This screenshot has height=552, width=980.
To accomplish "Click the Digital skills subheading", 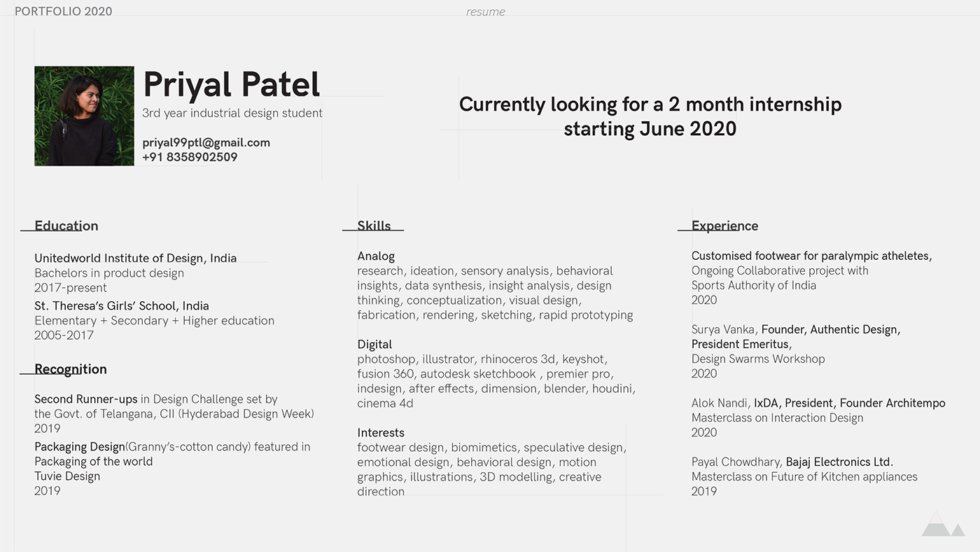I will point(374,345).
